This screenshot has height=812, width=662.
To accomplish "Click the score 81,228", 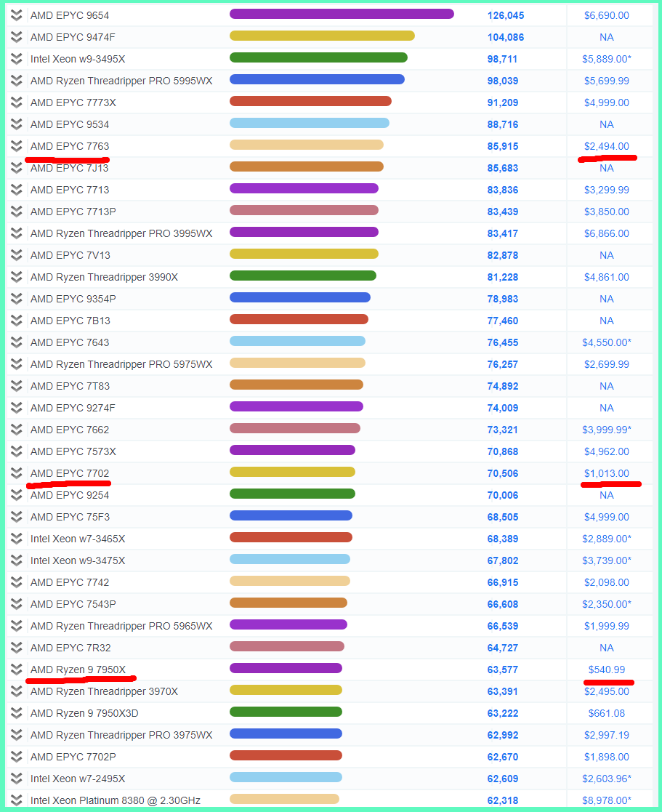I will click(503, 277).
